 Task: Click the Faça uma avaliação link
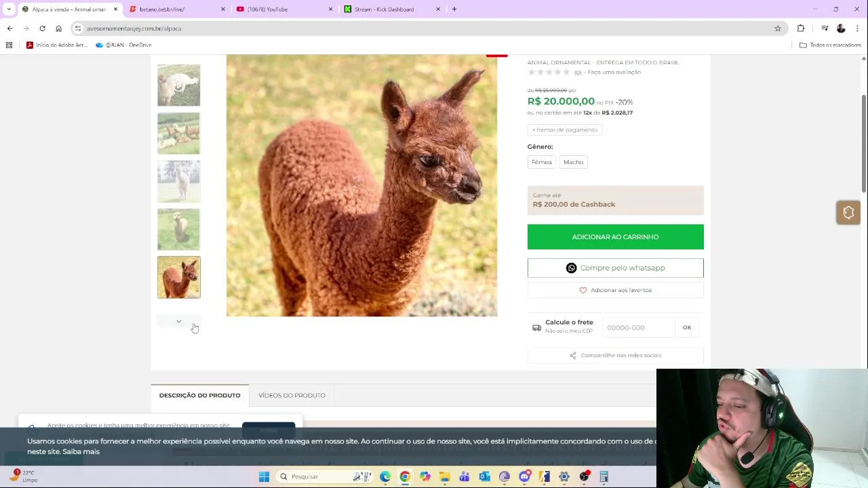(614, 72)
